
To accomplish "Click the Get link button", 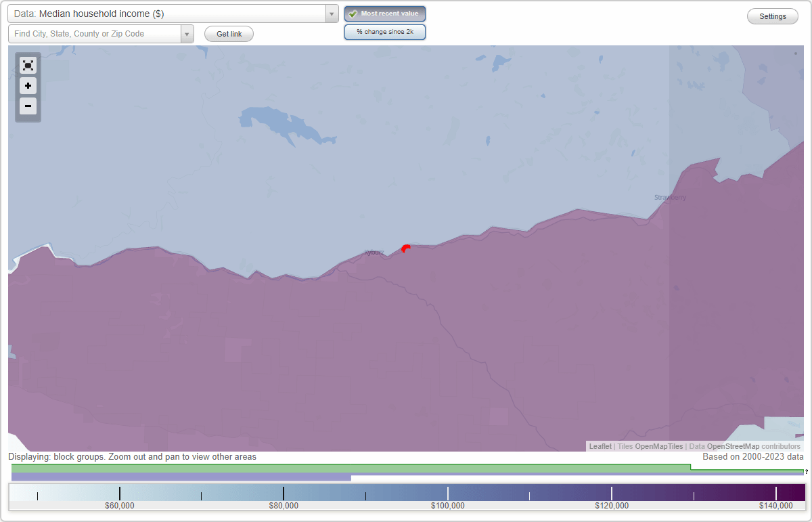I will tap(228, 33).
